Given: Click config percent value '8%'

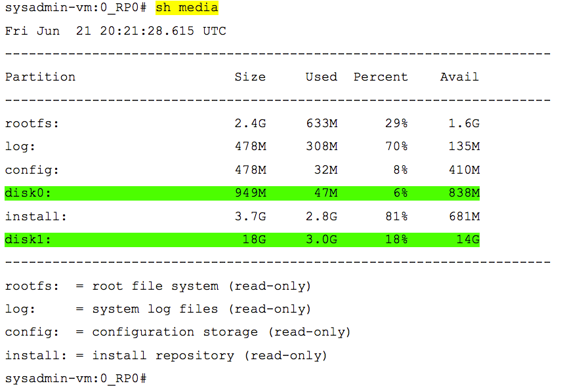Looking at the screenshot, I should click(x=401, y=170).
